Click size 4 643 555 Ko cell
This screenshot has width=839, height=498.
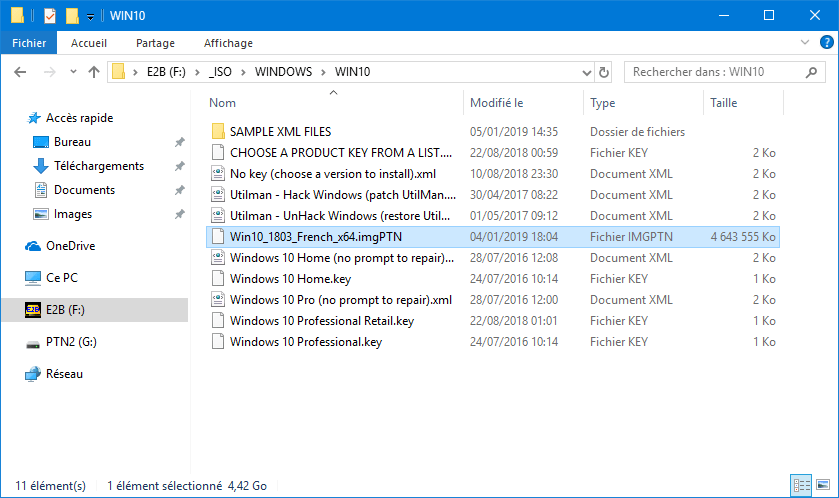pos(743,236)
